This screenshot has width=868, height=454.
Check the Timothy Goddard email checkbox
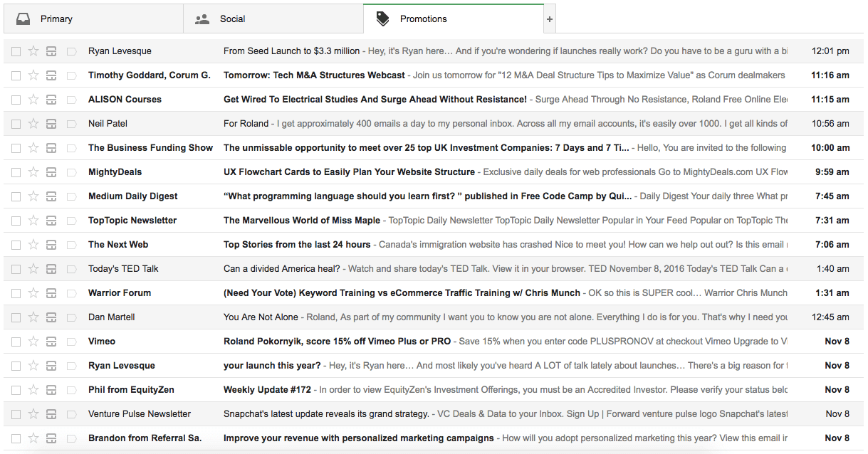click(16, 75)
